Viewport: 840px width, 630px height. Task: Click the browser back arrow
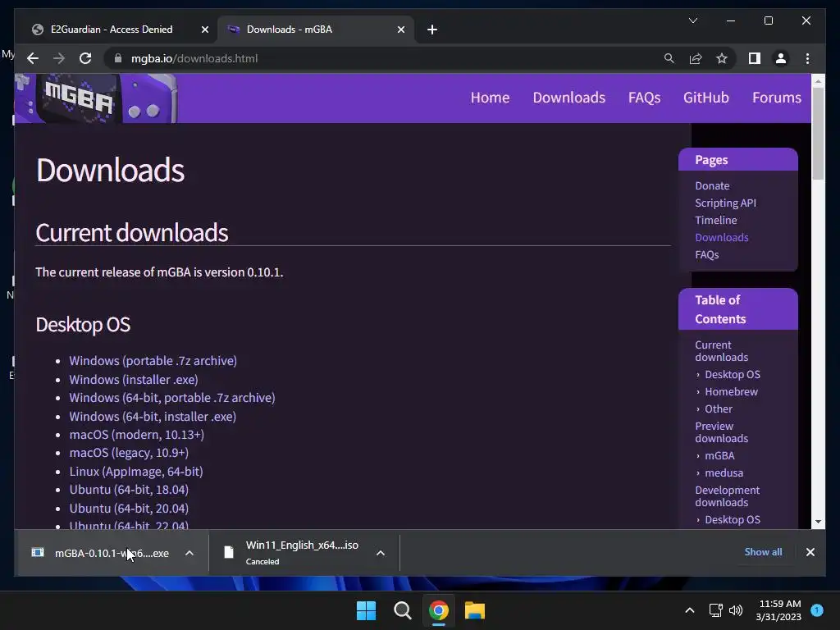point(33,58)
